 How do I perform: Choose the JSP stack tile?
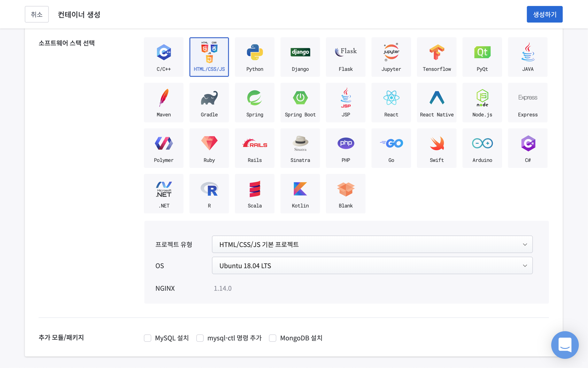tap(346, 103)
